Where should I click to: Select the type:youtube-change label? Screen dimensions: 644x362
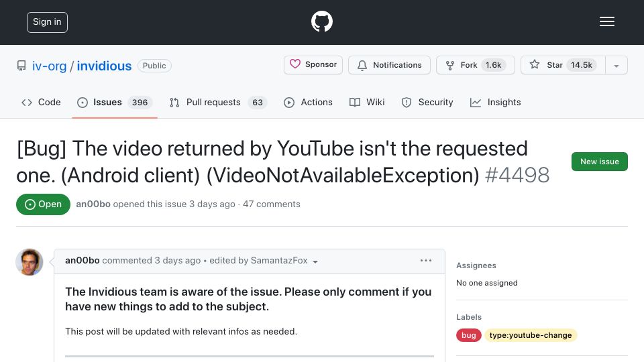531,335
